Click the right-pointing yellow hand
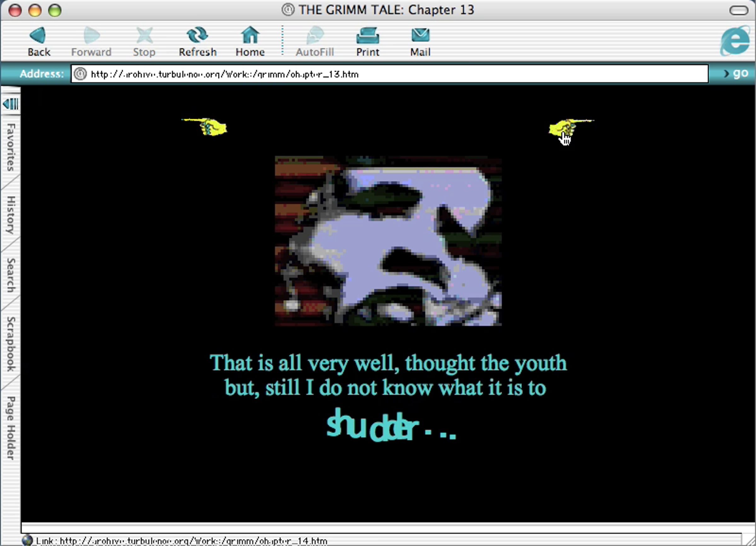This screenshot has height=546, width=756. click(571, 128)
